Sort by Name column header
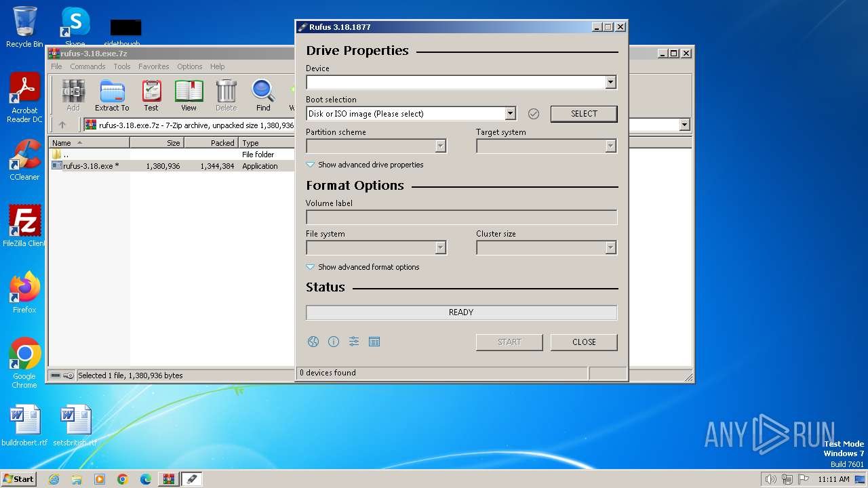868x488 pixels. pos(90,143)
